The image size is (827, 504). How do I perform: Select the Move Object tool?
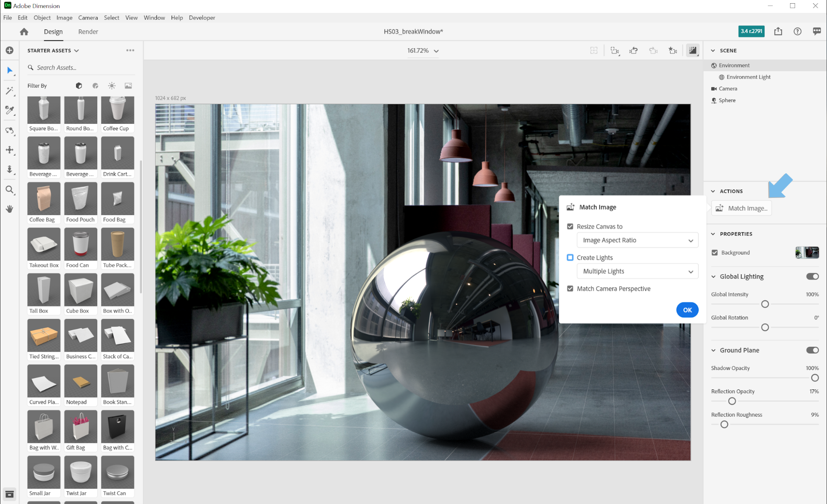(x=9, y=150)
